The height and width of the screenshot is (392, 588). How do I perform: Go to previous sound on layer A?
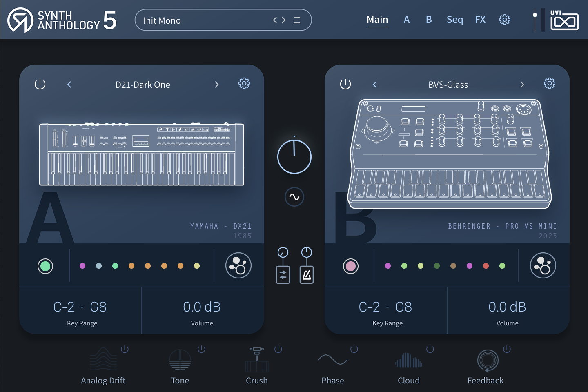tap(69, 85)
